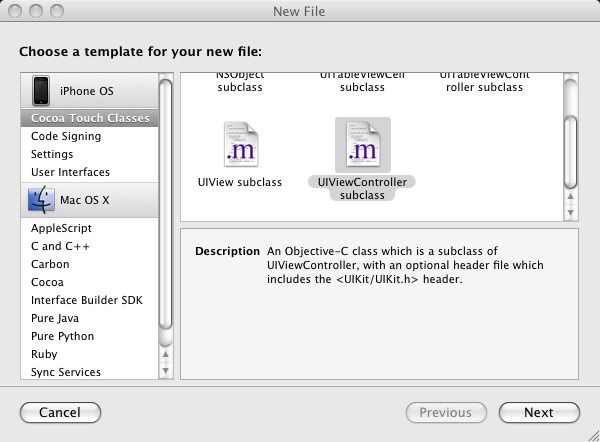Choose Sync Services category
The width and height of the screenshot is (600, 442).
[90, 372]
